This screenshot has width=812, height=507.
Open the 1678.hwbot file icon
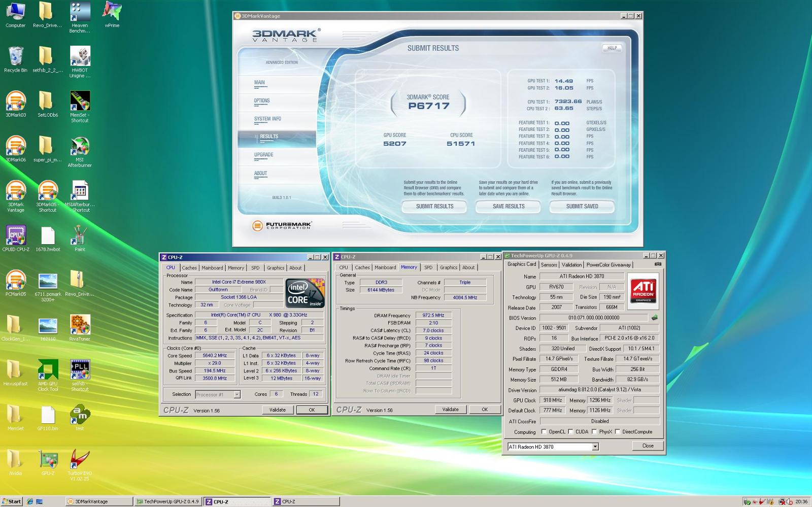(x=48, y=239)
